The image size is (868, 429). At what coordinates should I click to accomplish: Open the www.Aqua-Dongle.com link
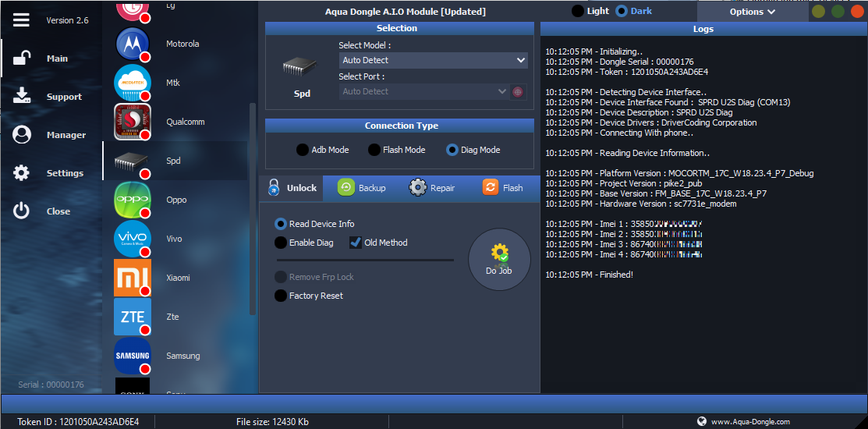point(750,422)
